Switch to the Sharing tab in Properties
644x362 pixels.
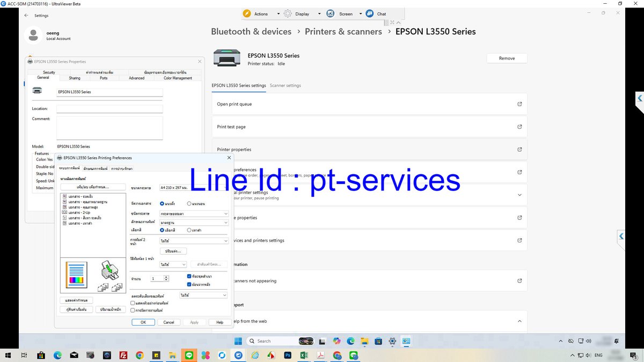(x=75, y=78)
